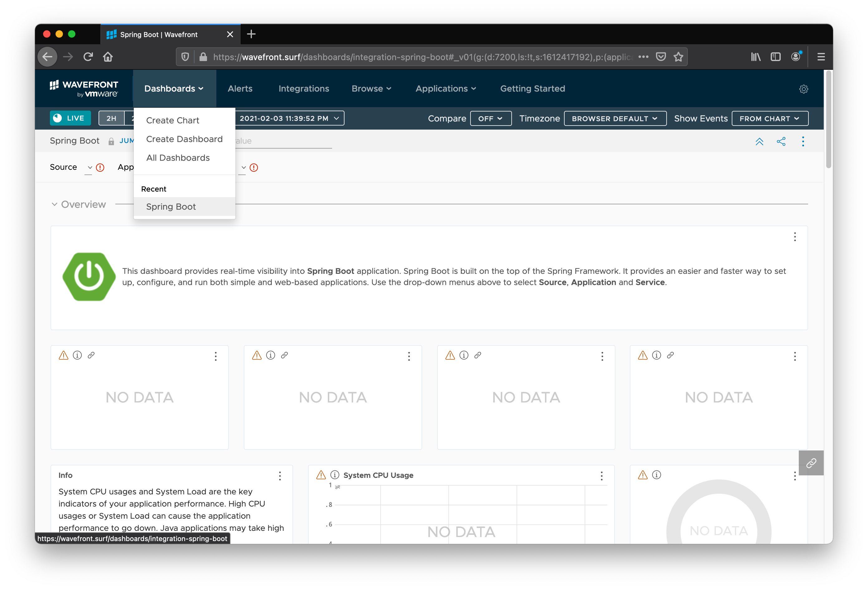868x590 pixels.
Task: Click System CPU Usage warning triangle icon
Action: [x=321, y=475]
